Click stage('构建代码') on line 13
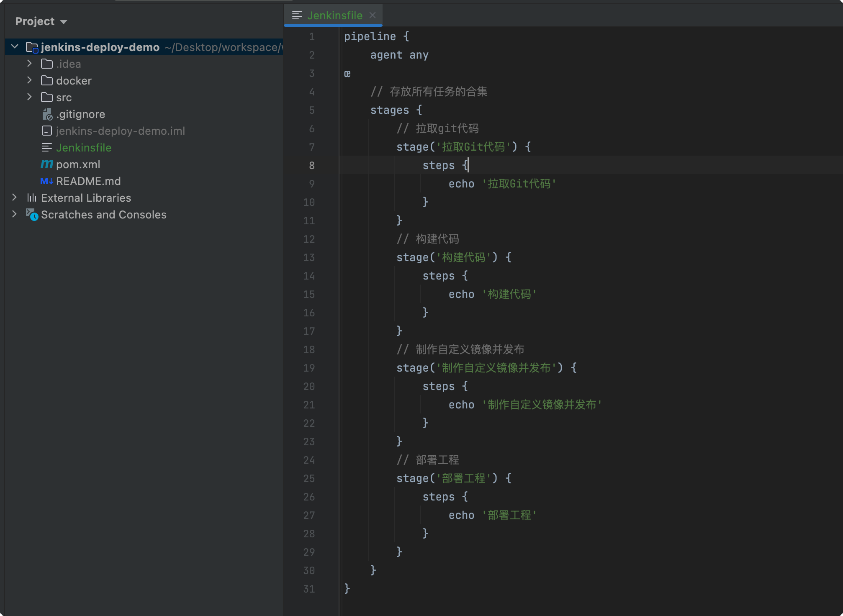This screenshot has width=843, height=616. (454, 257)
